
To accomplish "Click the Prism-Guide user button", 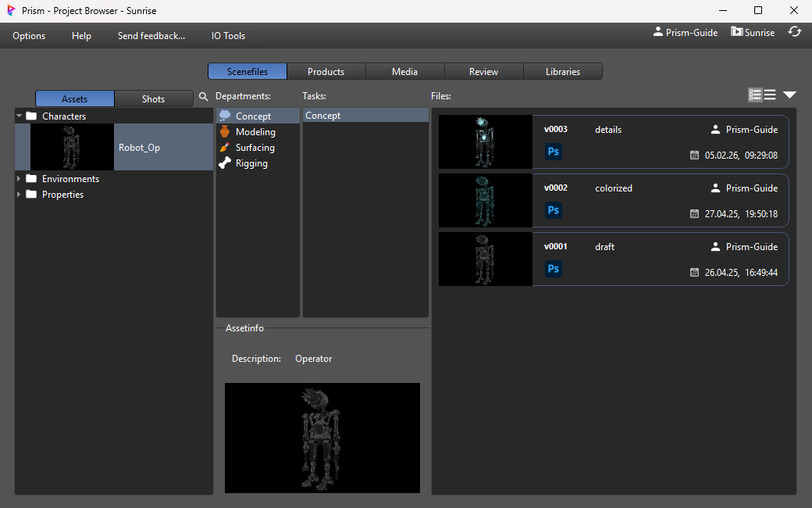I will [685, 32].
